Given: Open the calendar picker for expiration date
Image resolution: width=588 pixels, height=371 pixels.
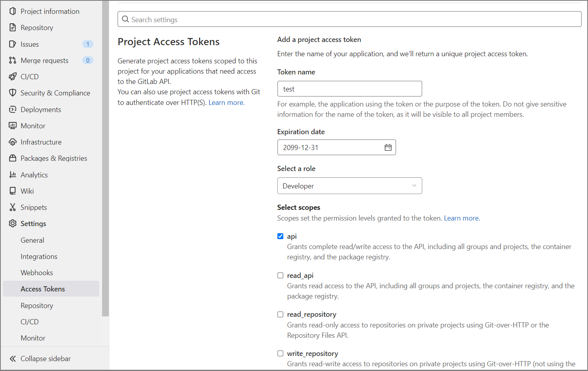Looking at the screenshot, I should 388,147.
